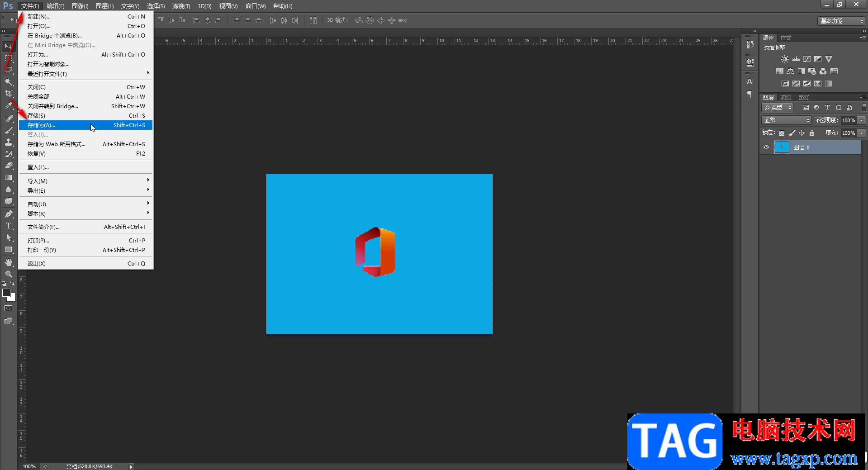Expand the 自动(U) submenu
868x470 pixels.
[x=85, y=204]
